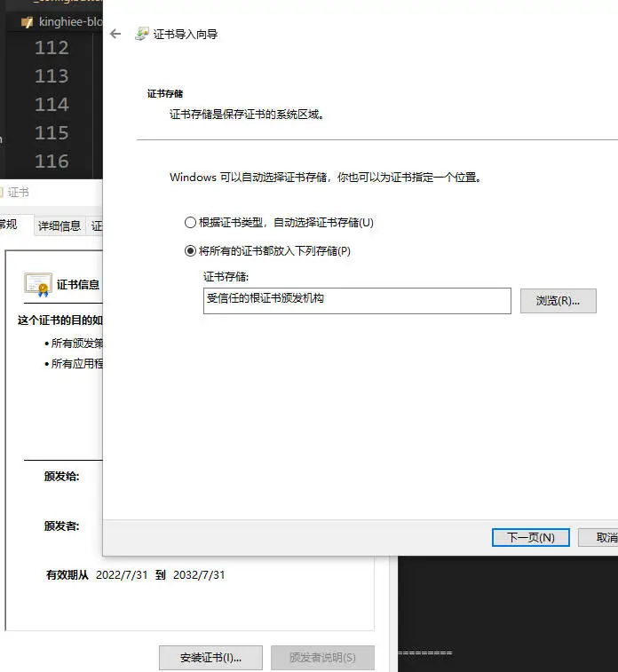
Task: Click the 颁发给: label
Action: click(x=62, y=476)
